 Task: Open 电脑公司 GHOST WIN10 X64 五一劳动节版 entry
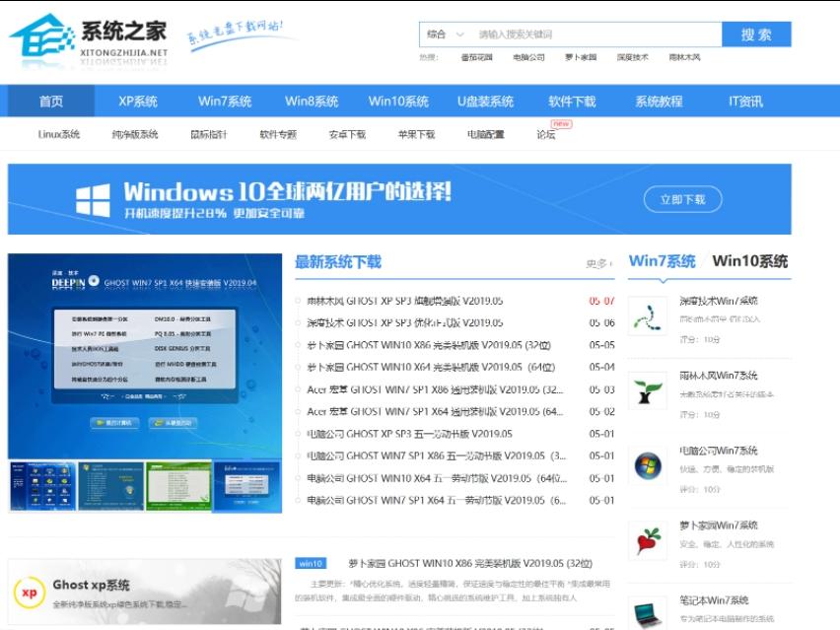tap(437, 478)
